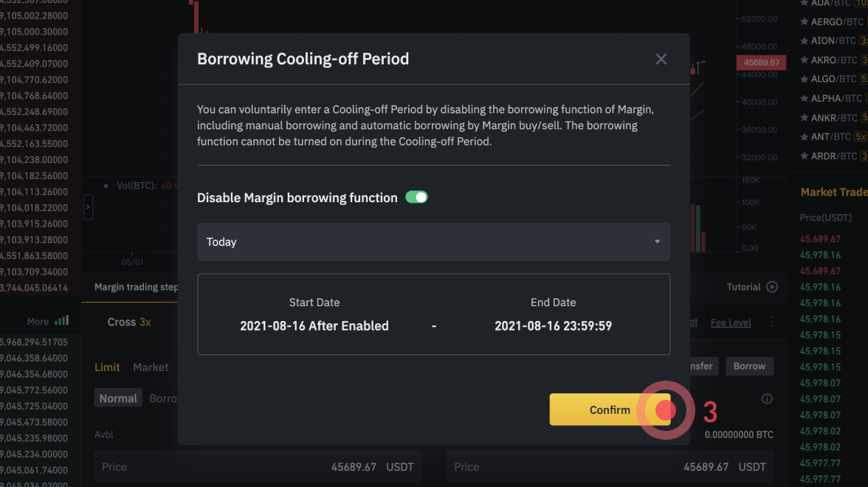Toggle Disable Margin borrowing function switch

(x=416, y=198)
